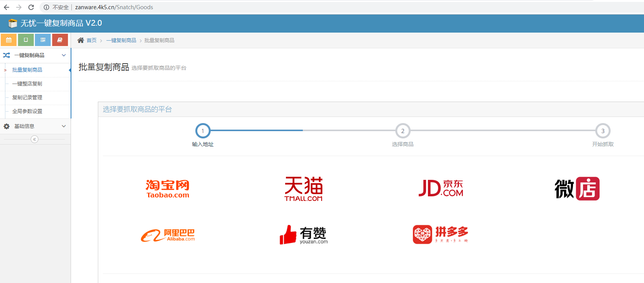Select the 有赞 youzan.com platform logo
Viewport: 644px width, 283px height.
click(304, 235)
